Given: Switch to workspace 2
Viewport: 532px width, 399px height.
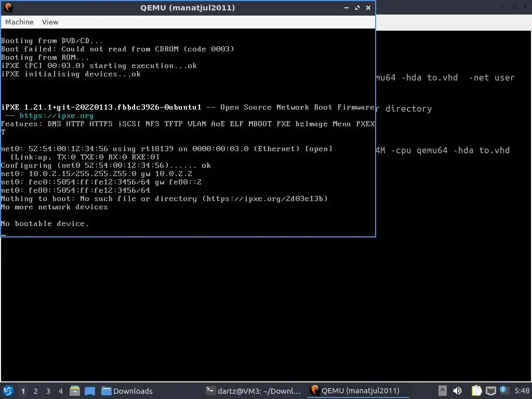Looking at the screenshot, I should pyautogui.click(x=36, y=391).
